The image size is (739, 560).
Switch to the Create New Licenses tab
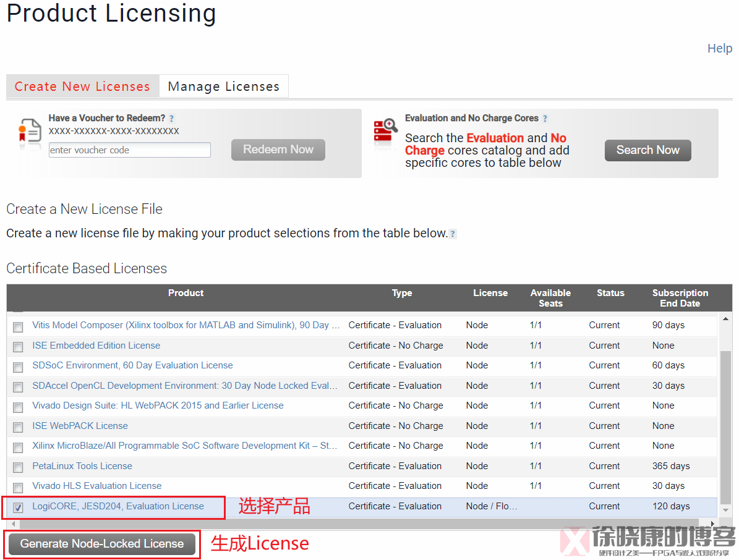tap(82, 86)
